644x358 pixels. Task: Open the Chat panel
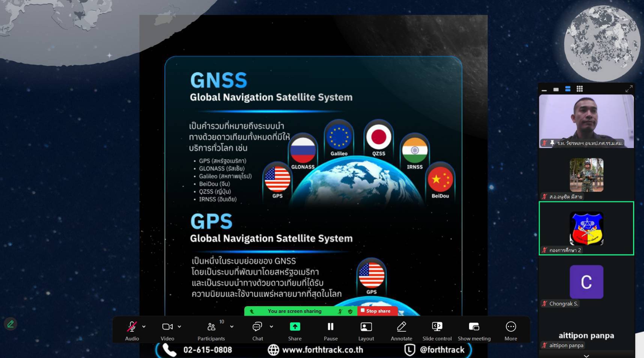[x=257, y=327]
